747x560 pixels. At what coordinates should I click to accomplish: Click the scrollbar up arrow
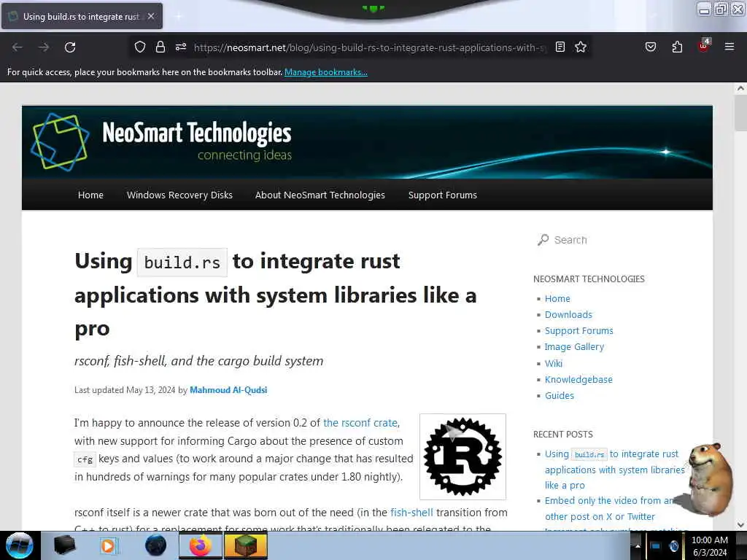(x=740, y=88)
